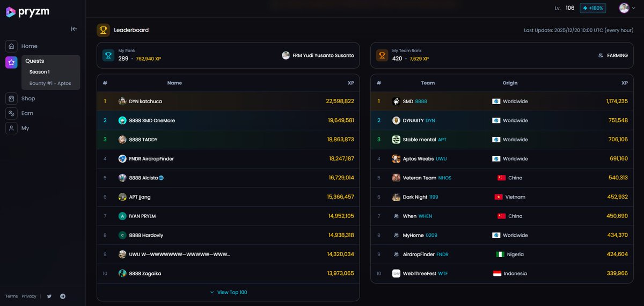Click FNDR AirdropFinder player avatar
Viewport: 644px width, 306px height.
122,159
